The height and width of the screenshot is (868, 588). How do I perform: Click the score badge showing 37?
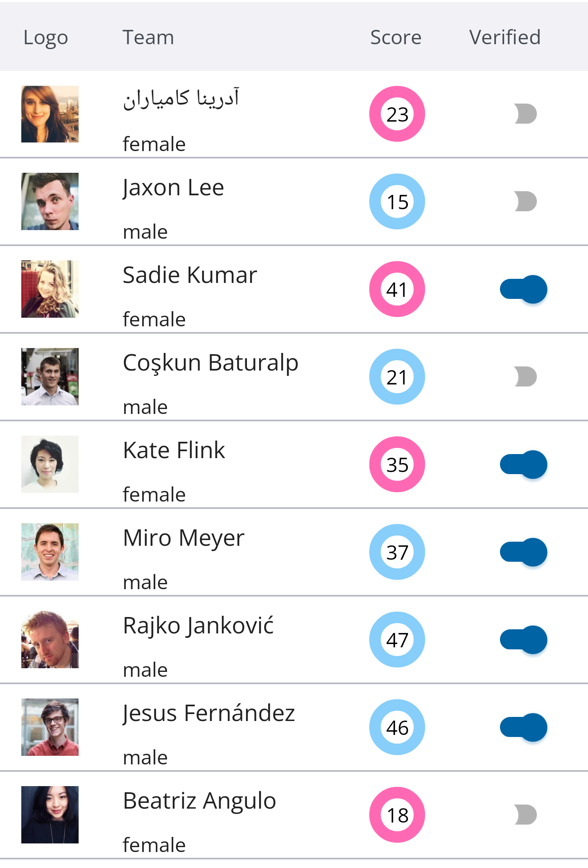click(x=397, y=552)
